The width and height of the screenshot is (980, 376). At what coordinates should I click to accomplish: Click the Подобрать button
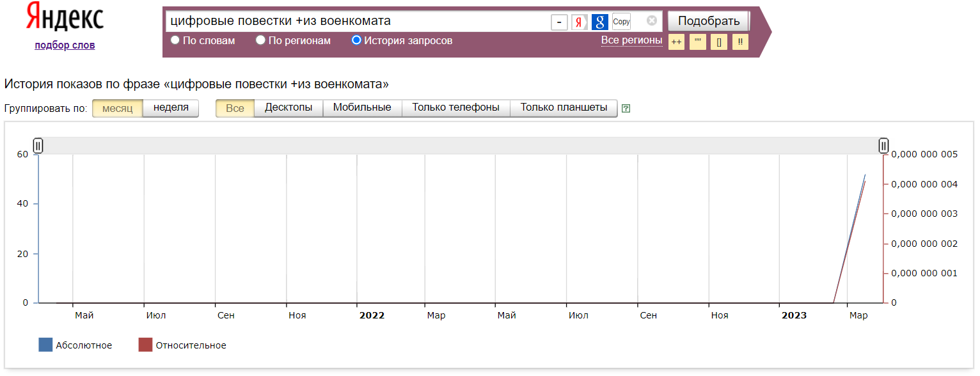coord(709,21)
